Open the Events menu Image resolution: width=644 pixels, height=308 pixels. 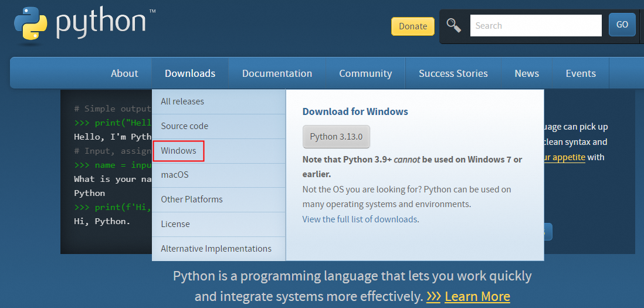581,73
